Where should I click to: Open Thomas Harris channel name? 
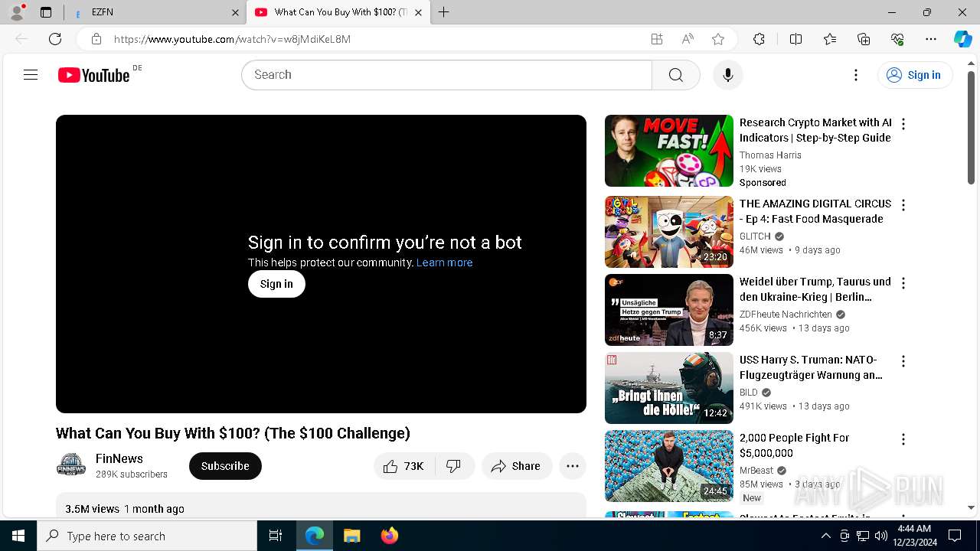click(x=770, y=155)
